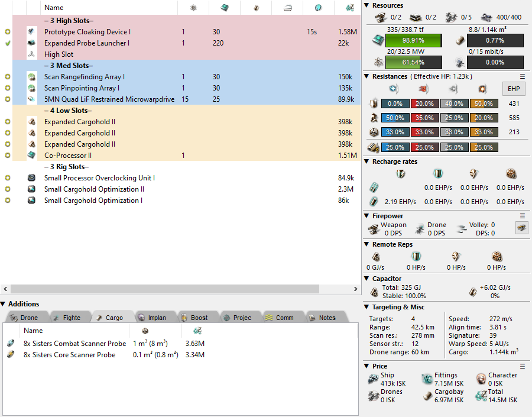Click the weapon view toggle icon in Firepower
Image resolution: width=532 pixels, height=417 pixels.
pyautogui.click(x=521, y=228)
